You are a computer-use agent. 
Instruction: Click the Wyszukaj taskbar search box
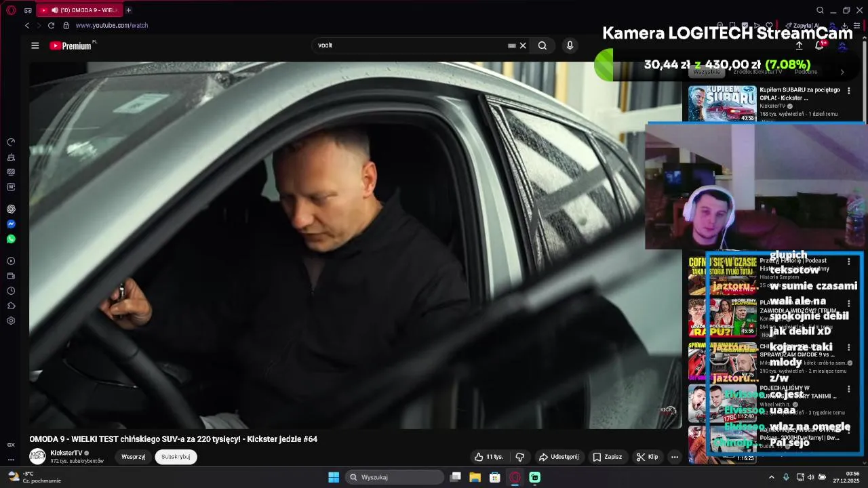tap(393, 477)
